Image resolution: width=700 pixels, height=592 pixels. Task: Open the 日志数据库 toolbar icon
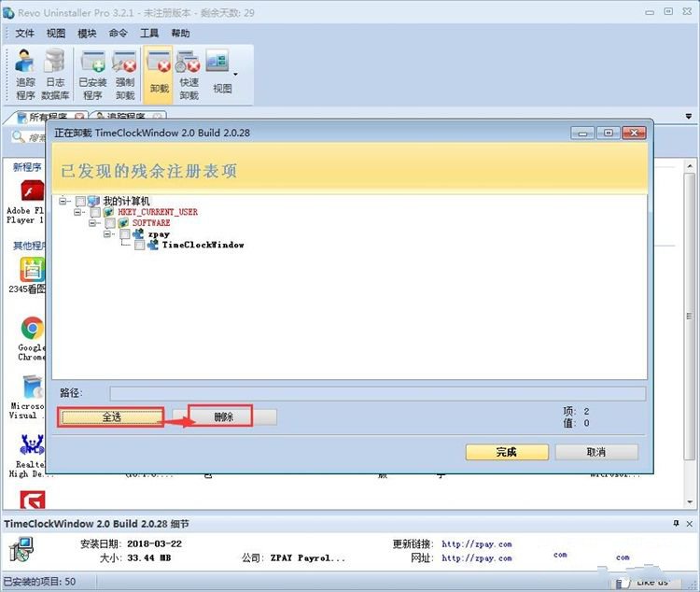[55, 75]
